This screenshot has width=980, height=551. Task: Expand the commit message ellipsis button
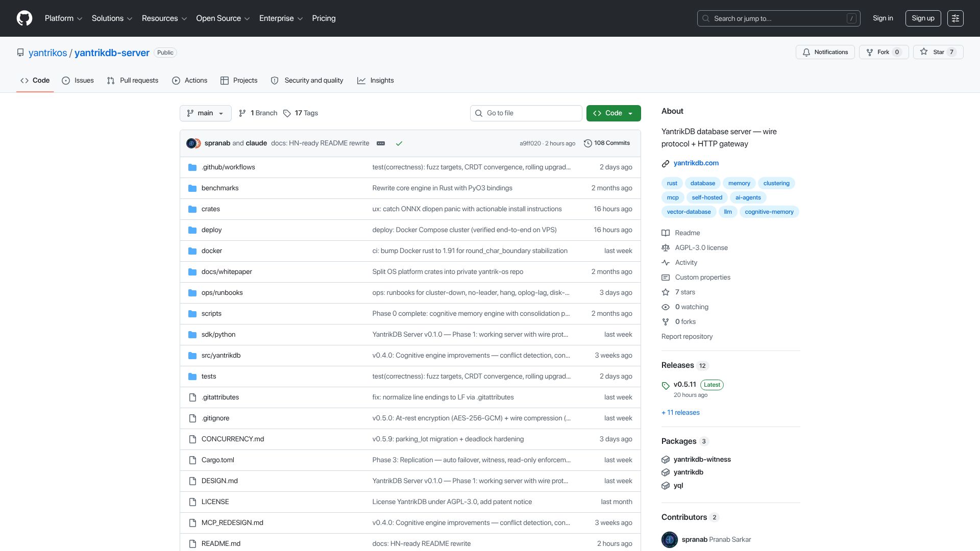point(381,143)
